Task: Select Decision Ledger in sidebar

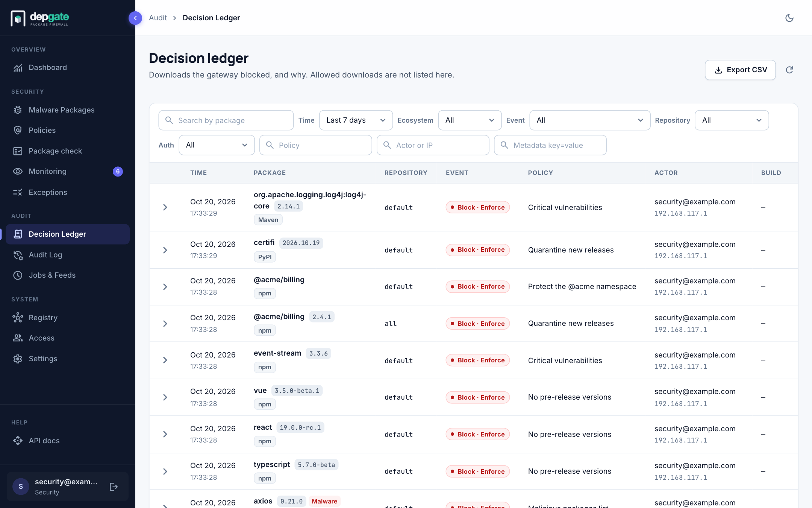Action: [68, 234]
